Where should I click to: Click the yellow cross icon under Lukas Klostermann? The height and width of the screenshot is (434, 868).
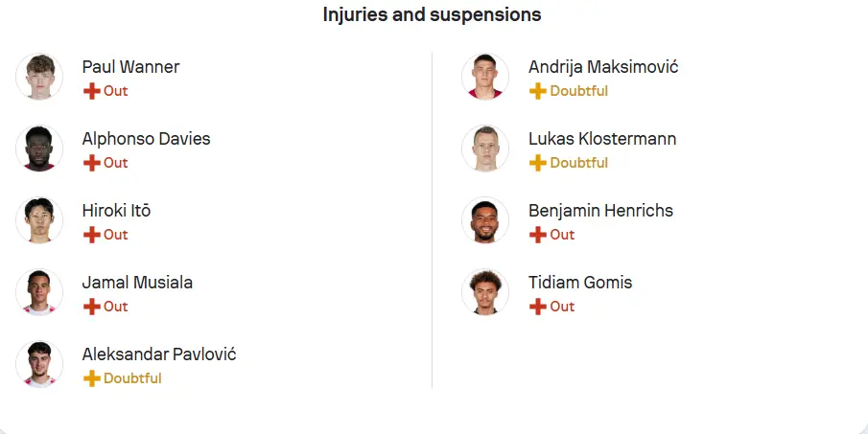coord(538,163)
